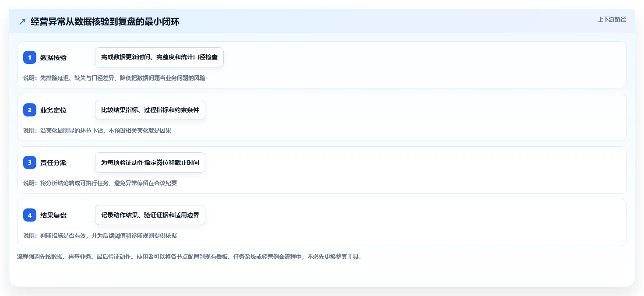Click the arrow icon beside the title

pyautogui.click(x=22, y=21)
